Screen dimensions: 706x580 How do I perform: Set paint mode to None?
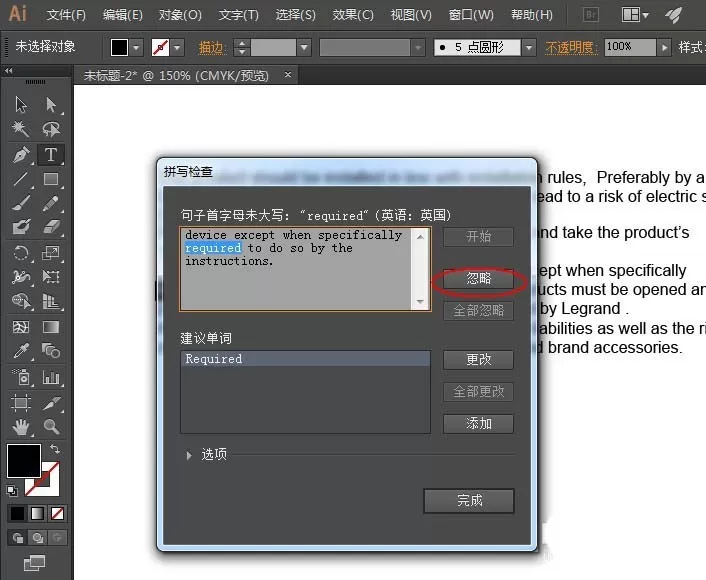[57, 513]
